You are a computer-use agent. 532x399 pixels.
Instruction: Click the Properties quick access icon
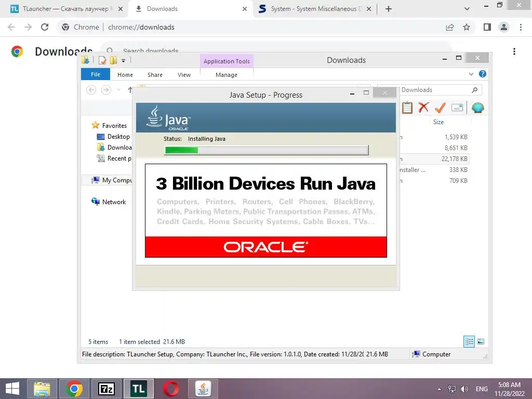pos(102,60)
